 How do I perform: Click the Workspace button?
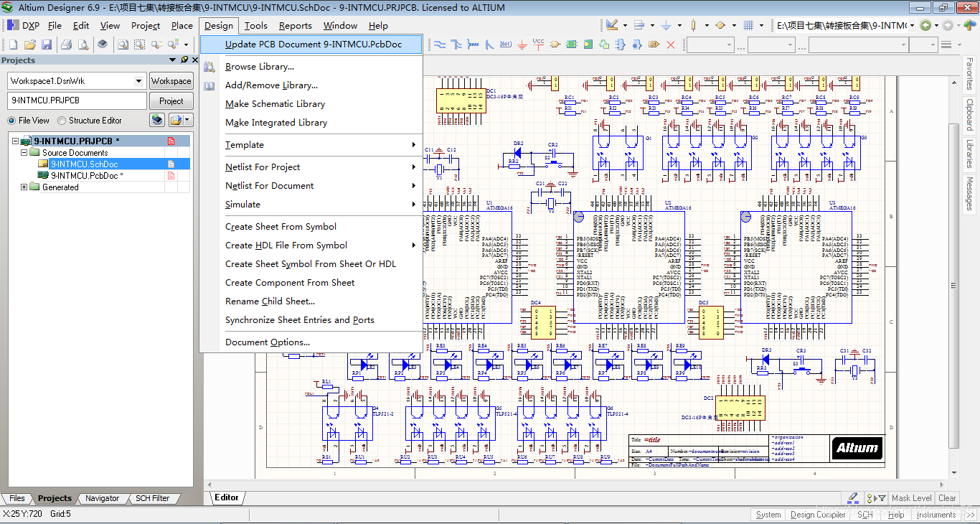[x=171, y=81]
